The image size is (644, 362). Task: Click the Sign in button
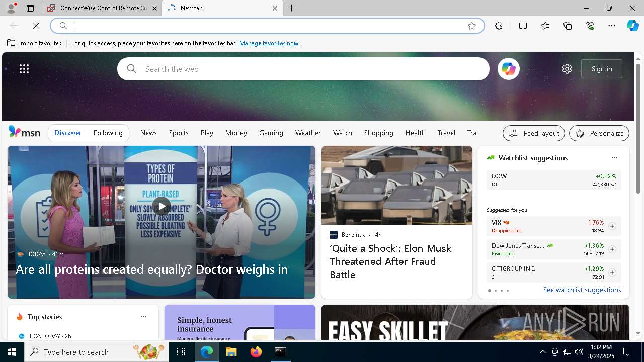[602, 69]
